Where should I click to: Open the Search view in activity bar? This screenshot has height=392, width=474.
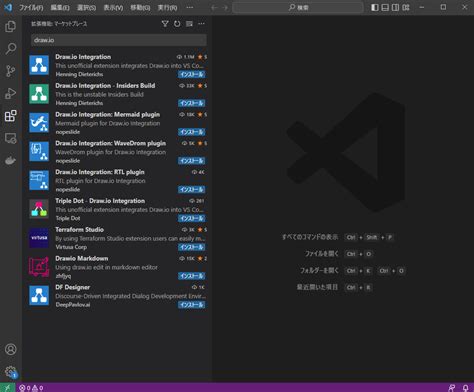pos(11,49)
